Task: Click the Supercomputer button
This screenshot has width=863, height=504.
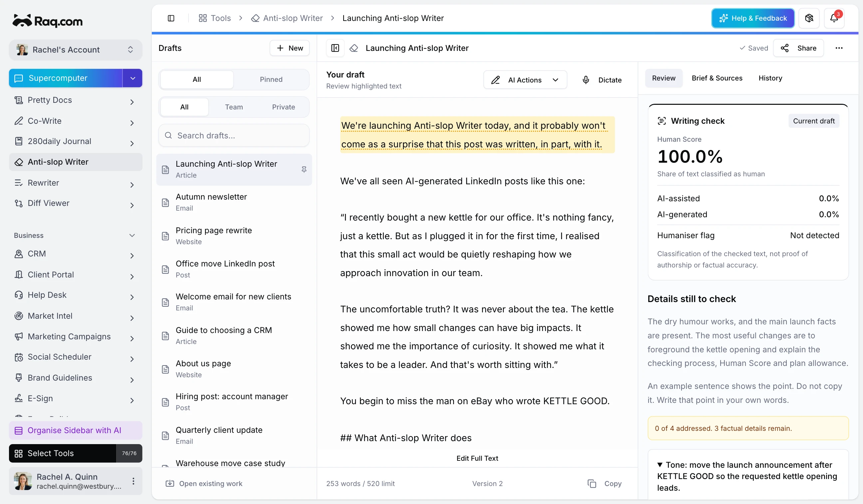Action: 66,78
